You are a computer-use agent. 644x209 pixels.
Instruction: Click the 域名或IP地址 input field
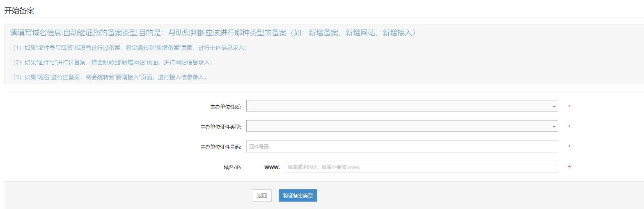point(421,167)
